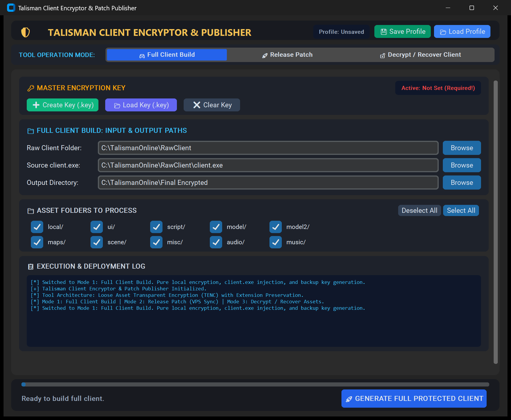Toggle the script/ folder checkbox
The width and height of the screenshot is (511, 420).
(156, 227)
